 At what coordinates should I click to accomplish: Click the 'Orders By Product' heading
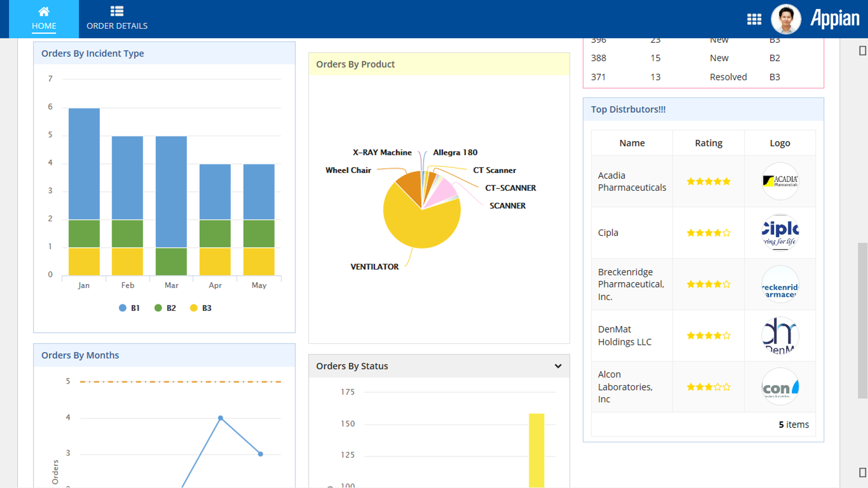[x=355, y=64]
